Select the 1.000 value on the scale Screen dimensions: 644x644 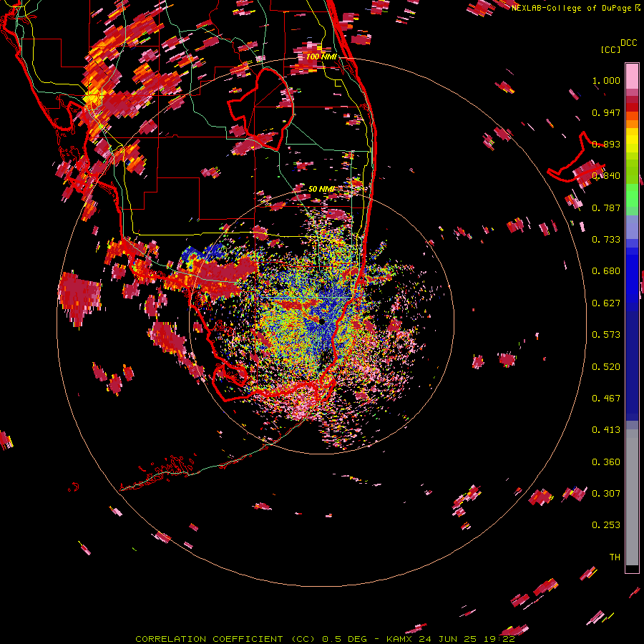point(606,80)
